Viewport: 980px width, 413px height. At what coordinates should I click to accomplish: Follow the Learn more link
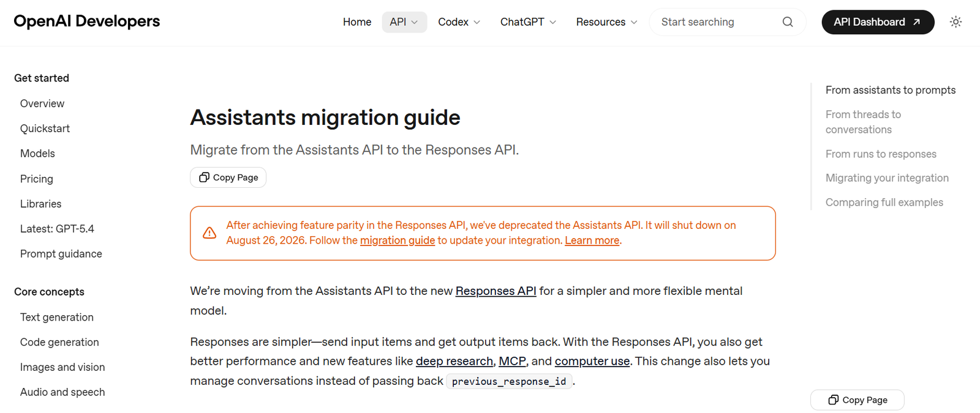pyautogui.click(x=592, y=240)
